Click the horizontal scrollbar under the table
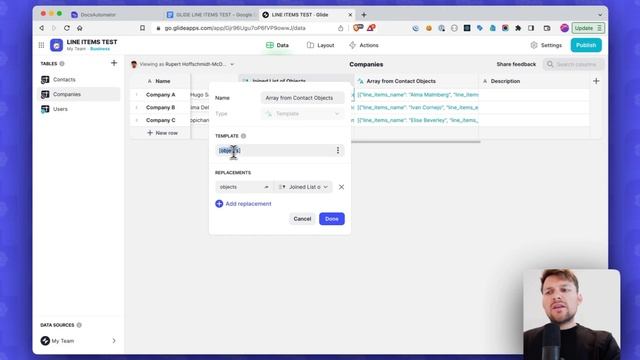640x360 pixels. point(416,142)
